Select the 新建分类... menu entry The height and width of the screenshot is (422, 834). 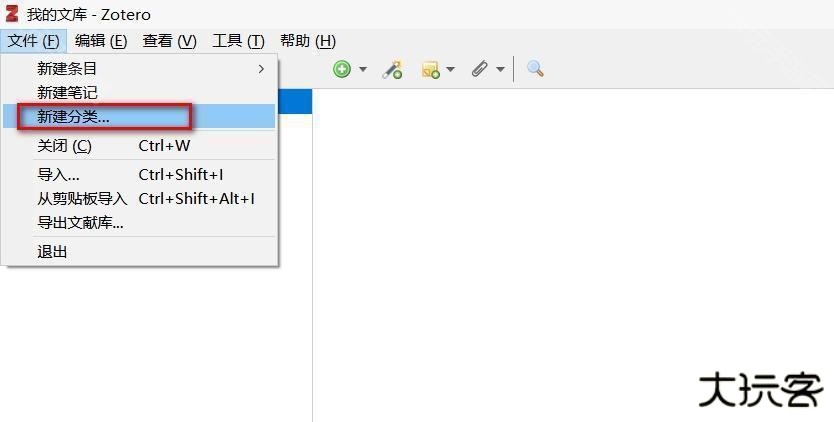click(139, 117)
